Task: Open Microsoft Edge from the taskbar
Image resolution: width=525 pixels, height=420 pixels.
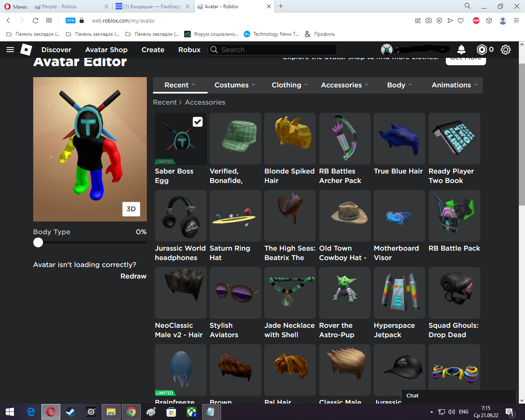Action: click(31, 412)
